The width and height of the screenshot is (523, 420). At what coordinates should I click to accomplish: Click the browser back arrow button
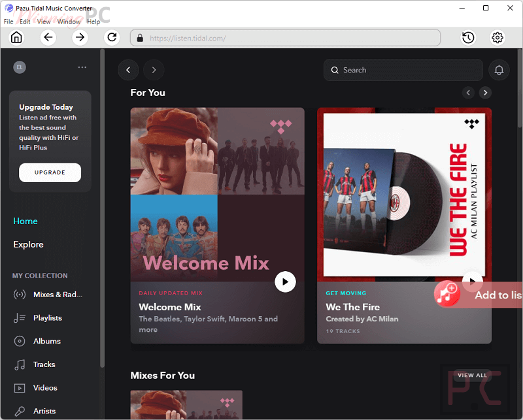click(x=48, y=37)
